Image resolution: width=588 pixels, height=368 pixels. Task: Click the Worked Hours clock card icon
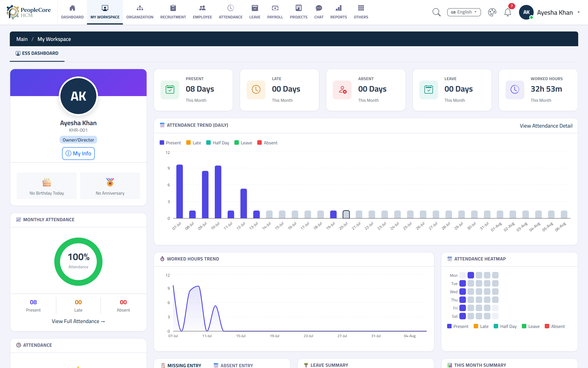click(x=515, y=90)
